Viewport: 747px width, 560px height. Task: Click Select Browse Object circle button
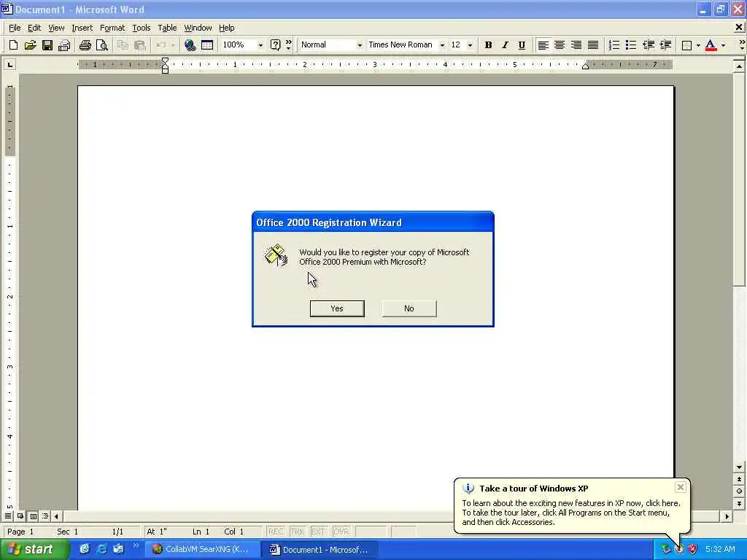click(739, 491)
